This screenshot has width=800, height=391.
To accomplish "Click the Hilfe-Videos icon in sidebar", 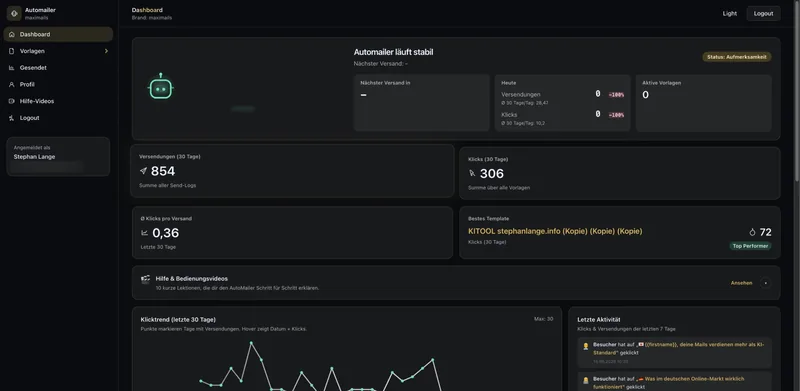I will pyautogui.click(x=12, y=101).
